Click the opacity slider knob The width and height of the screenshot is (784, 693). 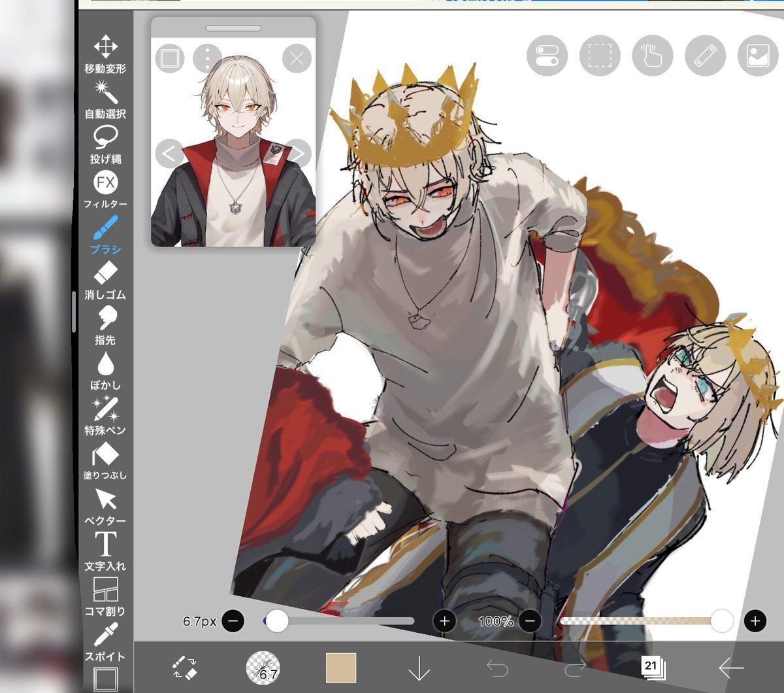coord(722,621)
